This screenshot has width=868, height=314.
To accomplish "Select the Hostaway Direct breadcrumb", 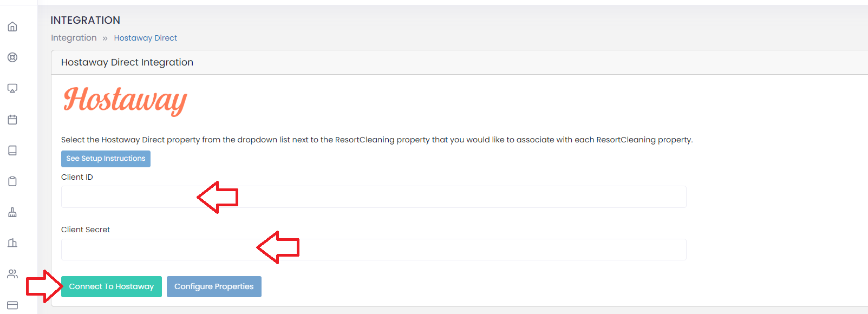I will click(145, 37).
